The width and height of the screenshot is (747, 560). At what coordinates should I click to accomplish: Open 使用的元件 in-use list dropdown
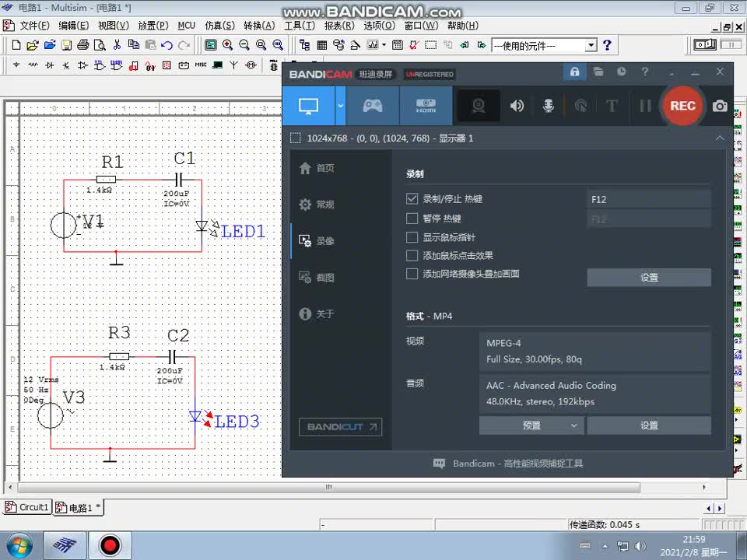[x=591, y=45]
